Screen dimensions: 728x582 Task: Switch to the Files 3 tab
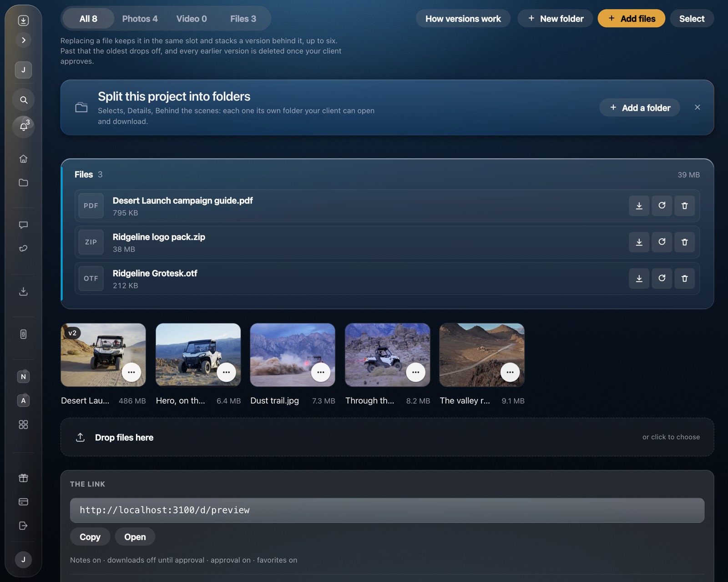(243, 19)
